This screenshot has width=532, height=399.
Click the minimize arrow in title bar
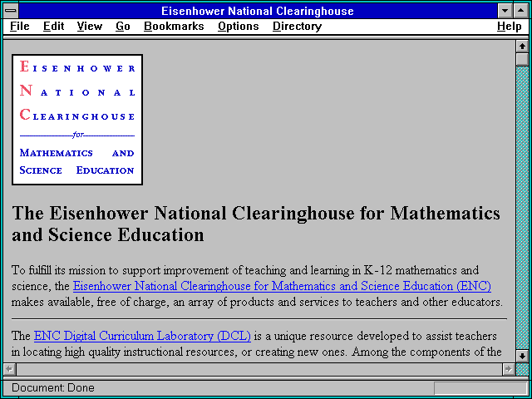coord(505,11)
